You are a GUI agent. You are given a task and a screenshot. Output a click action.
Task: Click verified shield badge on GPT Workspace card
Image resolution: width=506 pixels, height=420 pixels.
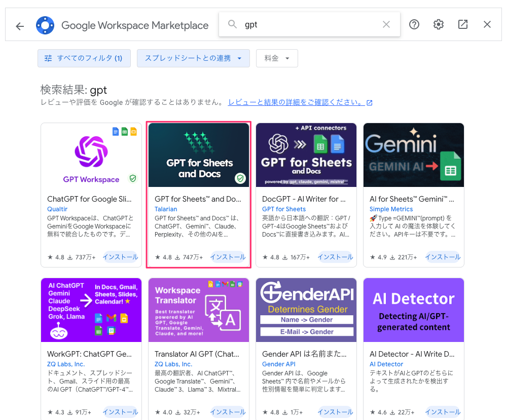point(133,178)
